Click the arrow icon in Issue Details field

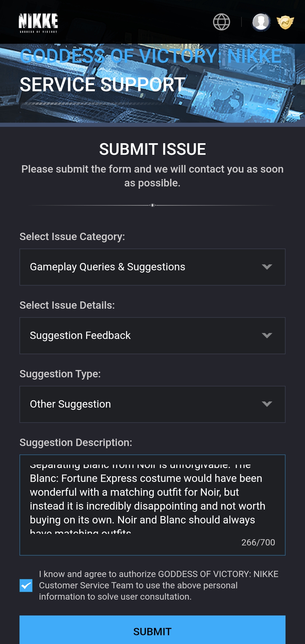point(267,336)
